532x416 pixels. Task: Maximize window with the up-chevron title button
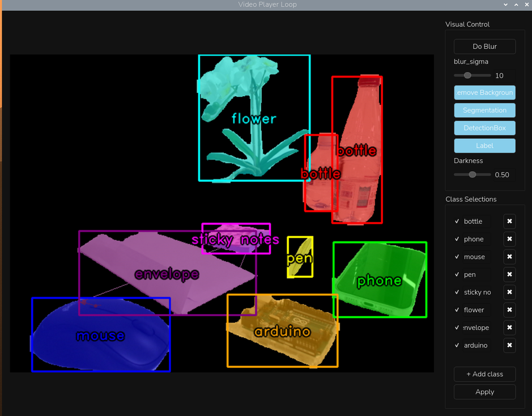point(516,5)
